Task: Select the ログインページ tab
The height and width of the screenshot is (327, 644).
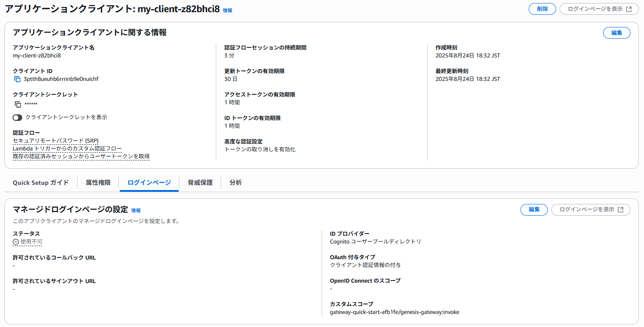Action: [x=149, y=183]
